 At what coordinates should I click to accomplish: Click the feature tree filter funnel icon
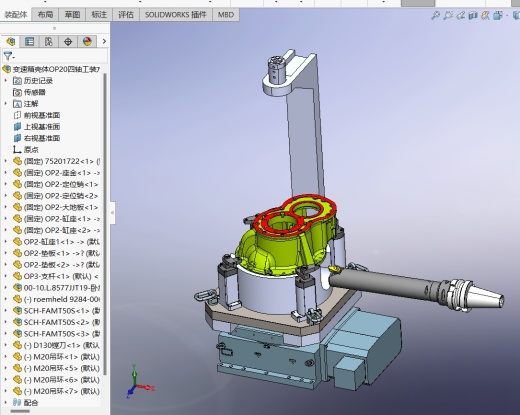(x=8, y=56)
